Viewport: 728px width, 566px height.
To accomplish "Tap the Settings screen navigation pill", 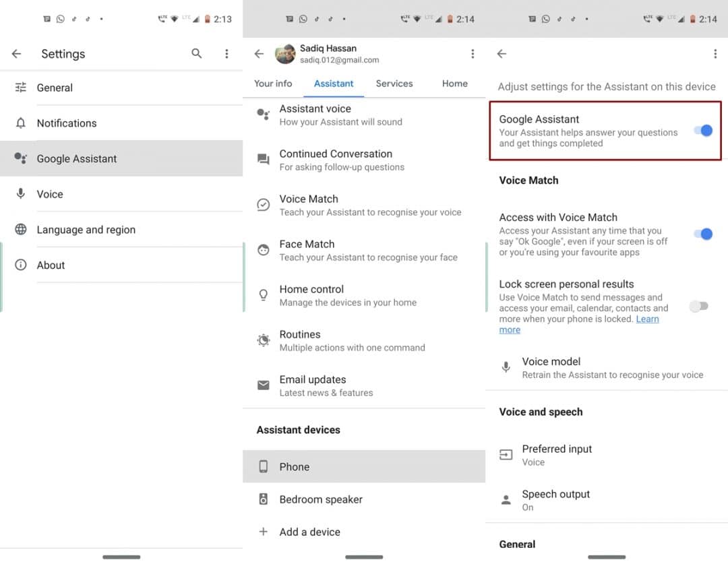I will (x=121, y=557).
